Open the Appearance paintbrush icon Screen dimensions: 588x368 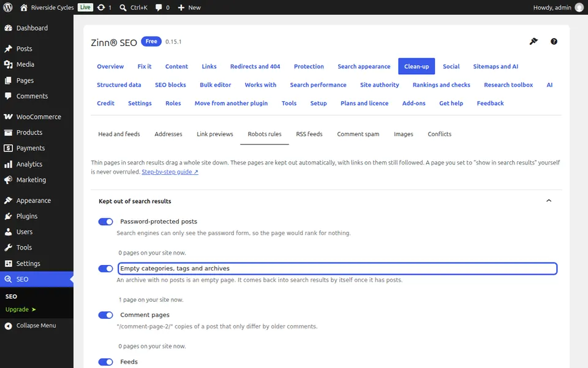[x=8, y=201]
